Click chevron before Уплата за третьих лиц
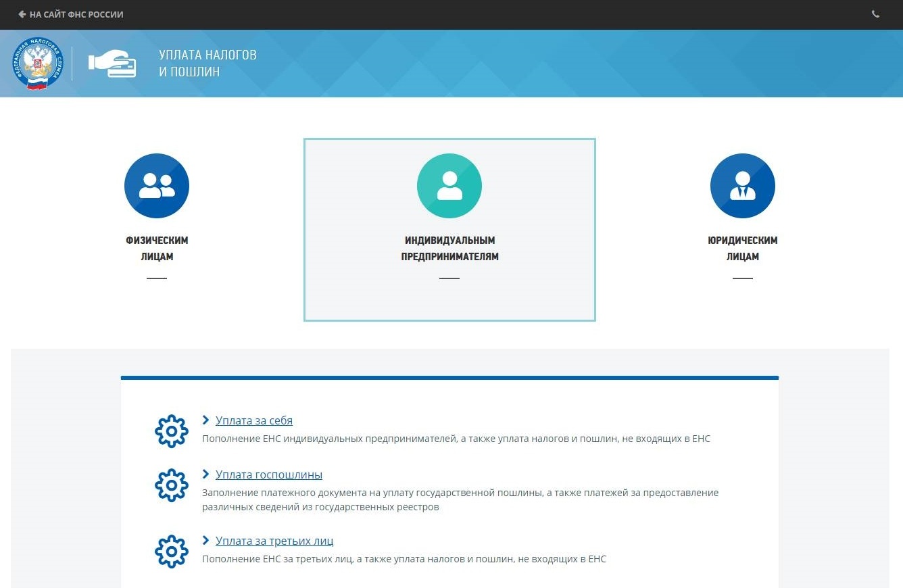903x588 pixels. (x=206, y=541)
